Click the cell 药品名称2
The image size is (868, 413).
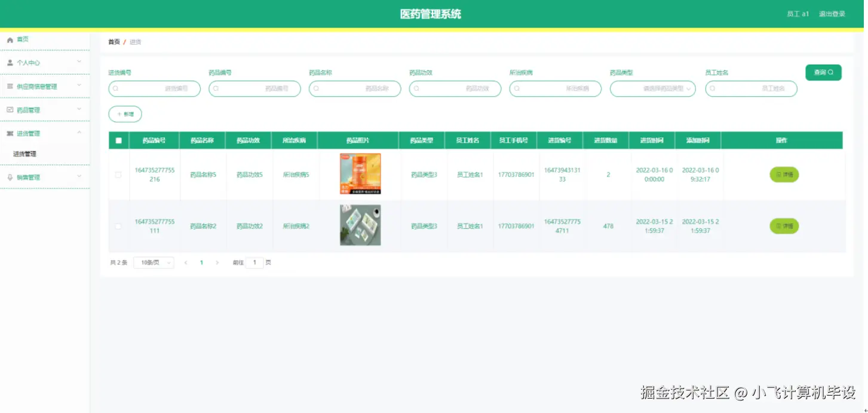point(203,227)
